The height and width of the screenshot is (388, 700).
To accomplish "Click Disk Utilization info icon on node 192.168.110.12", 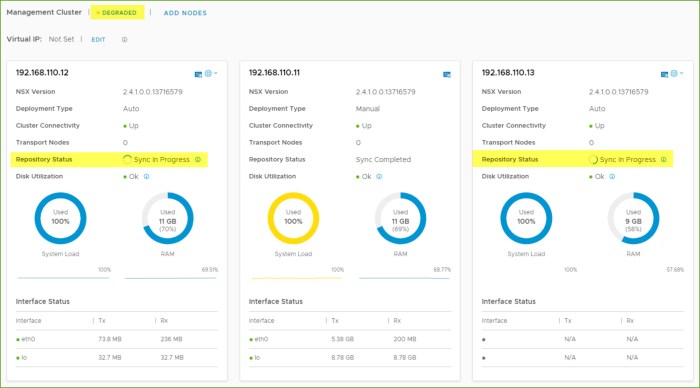I will pyautogui.click(x=146, y=176).
